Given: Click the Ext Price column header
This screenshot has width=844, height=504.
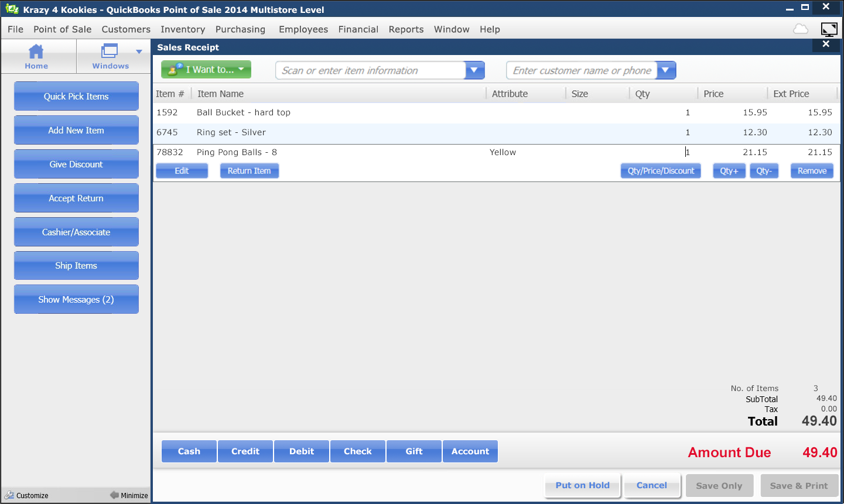Looking at the screenshot, I should point(791,94).
